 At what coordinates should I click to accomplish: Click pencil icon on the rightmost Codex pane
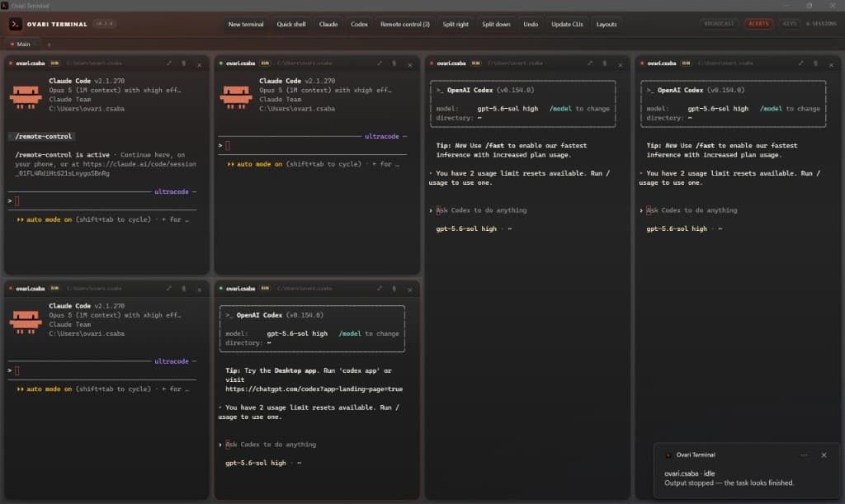(x=800, y=64)
